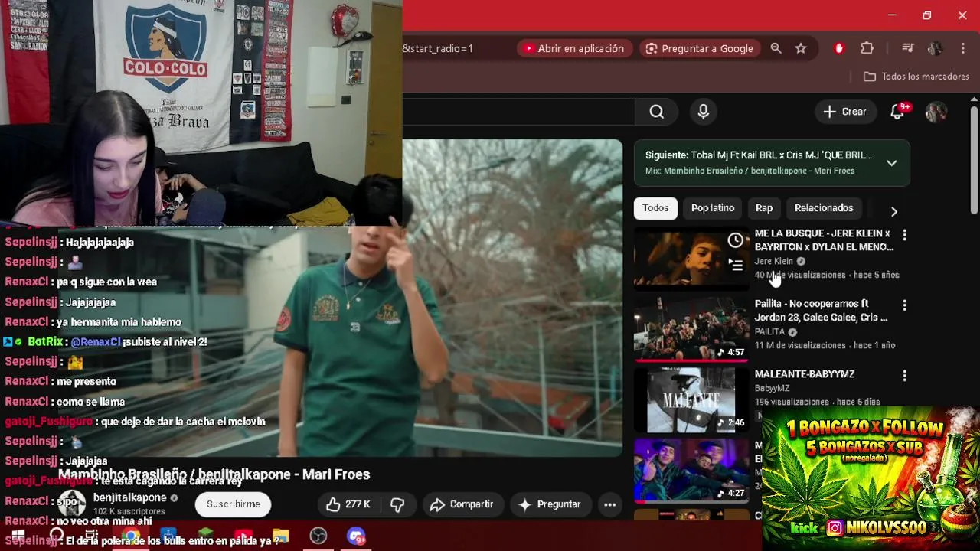Click the Compartir share button

(x=462, y=504)
